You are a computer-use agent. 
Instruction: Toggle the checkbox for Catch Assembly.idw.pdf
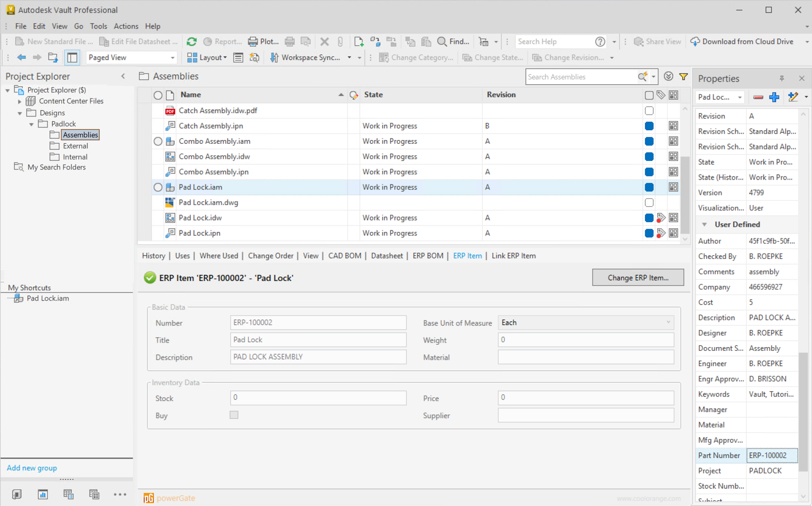[x=649, y=111]
